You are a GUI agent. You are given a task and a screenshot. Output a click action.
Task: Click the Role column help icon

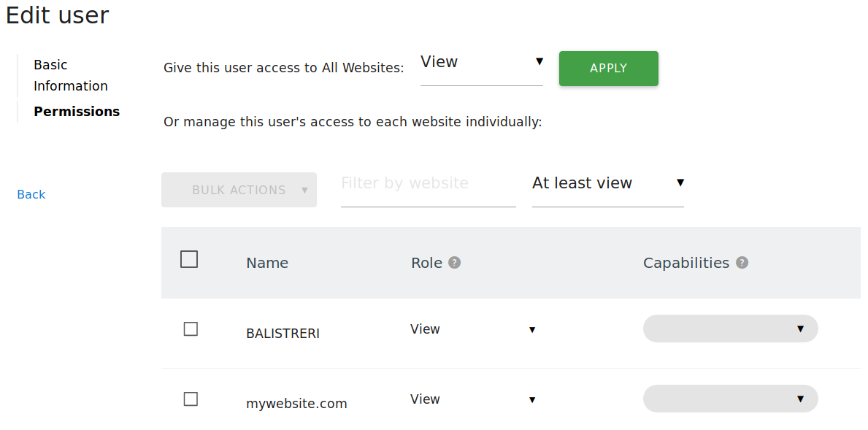[x=455, y=262]
